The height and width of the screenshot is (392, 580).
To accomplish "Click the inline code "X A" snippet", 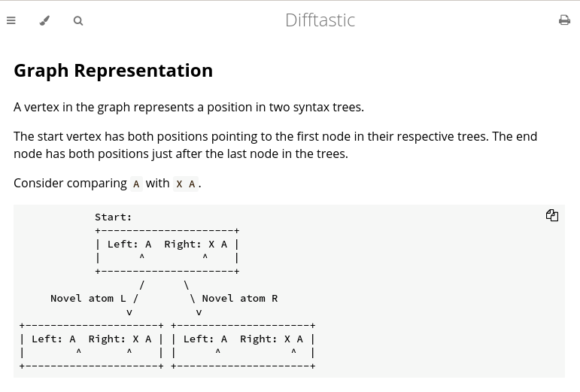I will [185, 184].
